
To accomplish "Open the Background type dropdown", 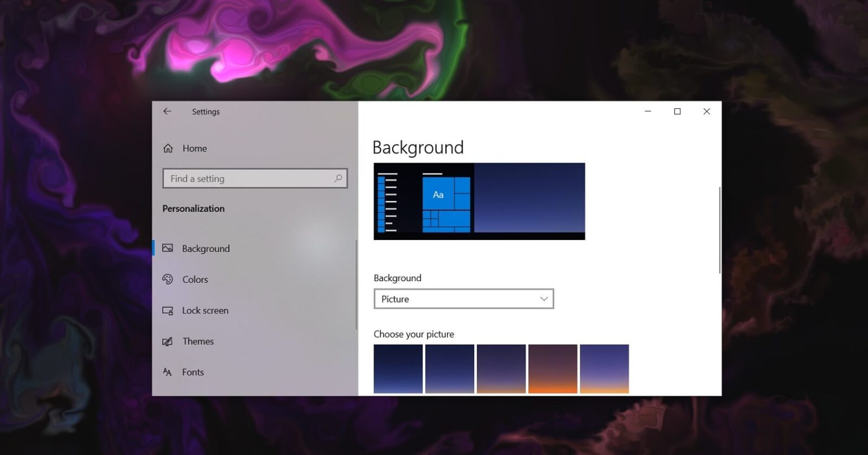I will 543,299.
